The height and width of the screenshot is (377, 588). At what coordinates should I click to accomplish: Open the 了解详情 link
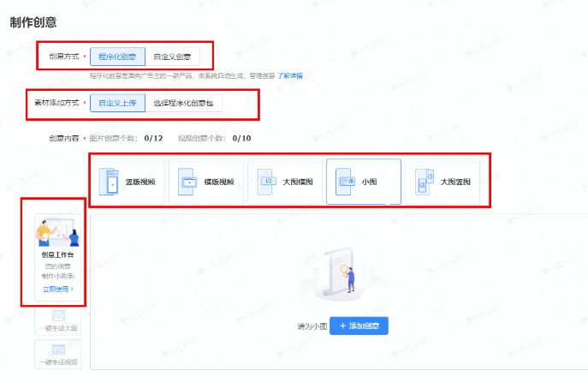point(290,76)
